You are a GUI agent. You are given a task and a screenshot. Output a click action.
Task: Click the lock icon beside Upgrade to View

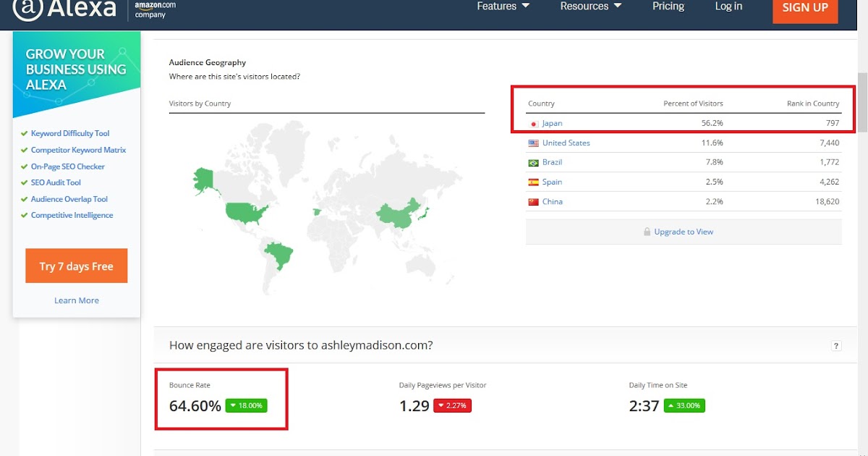[x=647, y=232]
